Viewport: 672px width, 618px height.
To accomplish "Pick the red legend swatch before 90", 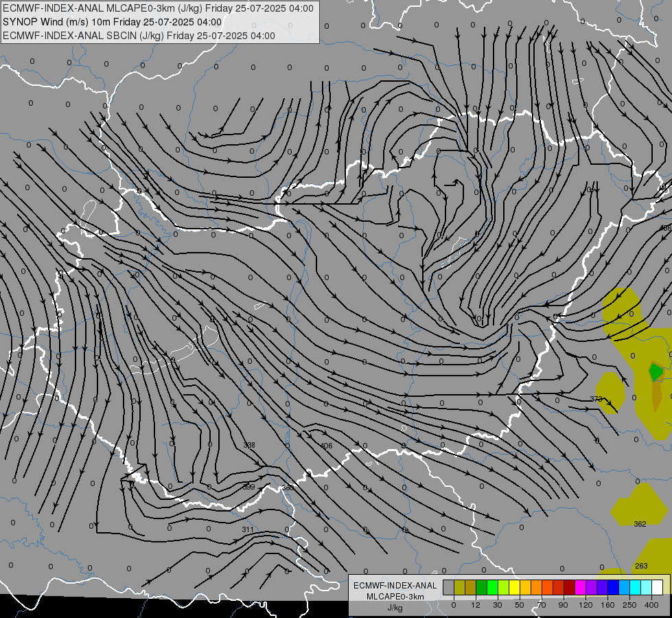I will click(559, 588).
